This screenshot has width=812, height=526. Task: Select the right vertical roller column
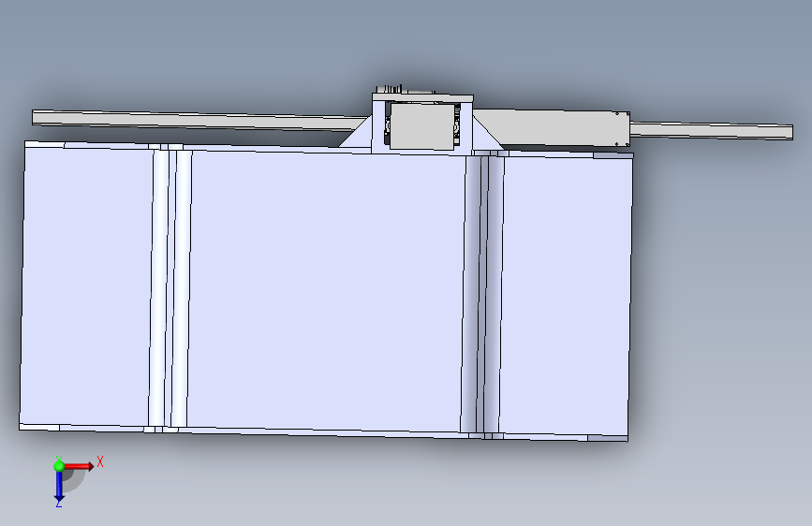point(482,295)
